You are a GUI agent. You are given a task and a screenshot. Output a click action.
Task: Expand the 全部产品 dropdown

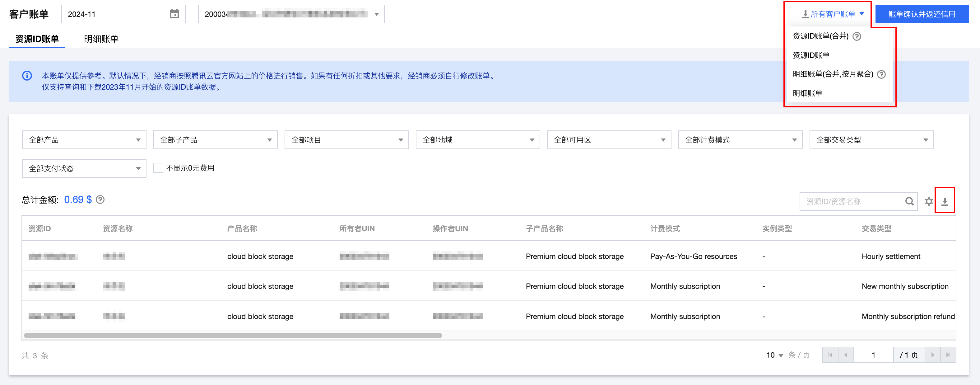click(x=84, y=140)
